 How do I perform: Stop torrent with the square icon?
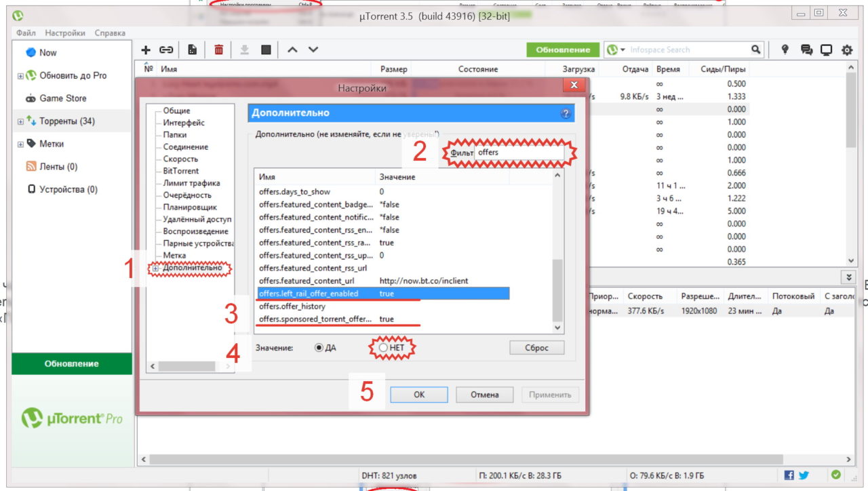click(x=266, y=50)
